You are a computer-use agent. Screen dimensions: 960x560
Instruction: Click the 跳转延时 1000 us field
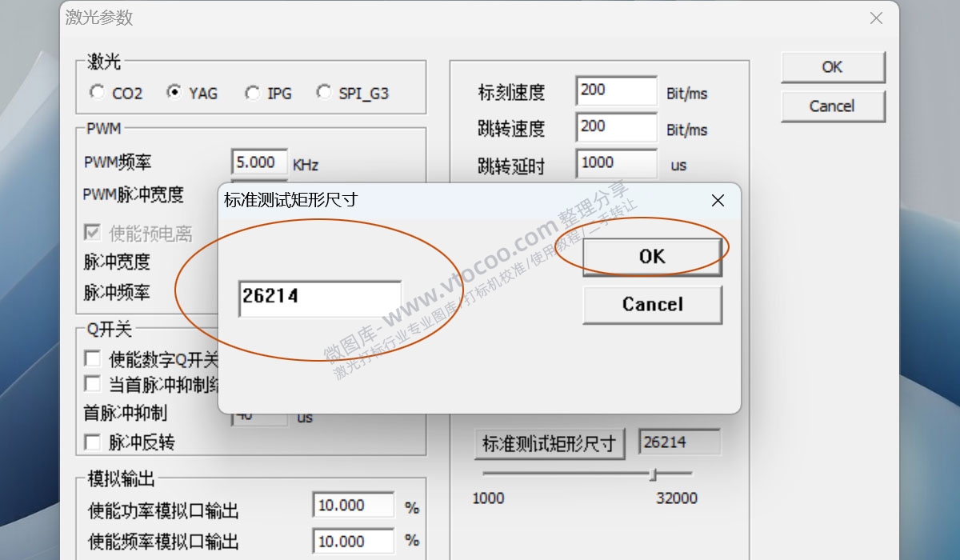(x=615, y=162)
